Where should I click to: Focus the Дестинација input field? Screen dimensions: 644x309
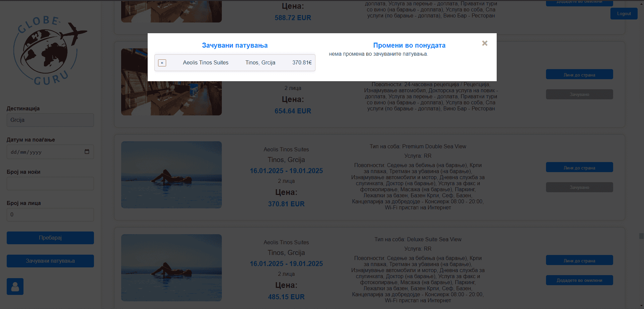point(50,120)
